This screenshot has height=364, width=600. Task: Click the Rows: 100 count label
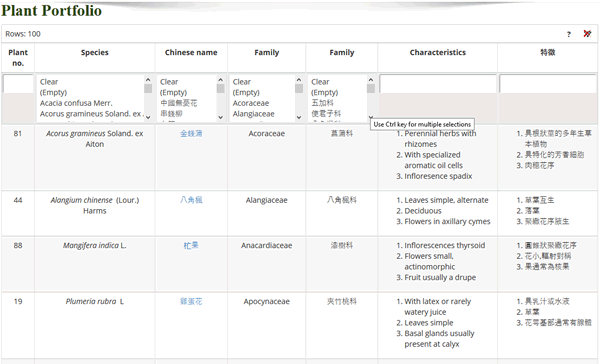tap(23, 34)
